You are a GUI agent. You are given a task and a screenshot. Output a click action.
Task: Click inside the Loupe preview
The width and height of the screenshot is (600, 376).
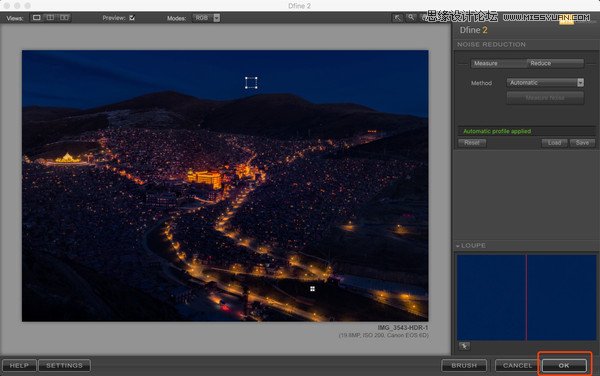coord(526,298)
